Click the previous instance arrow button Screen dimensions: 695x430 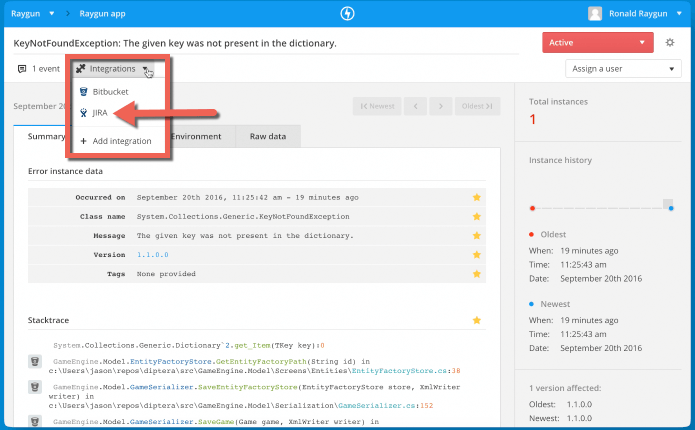click(415, 106)
